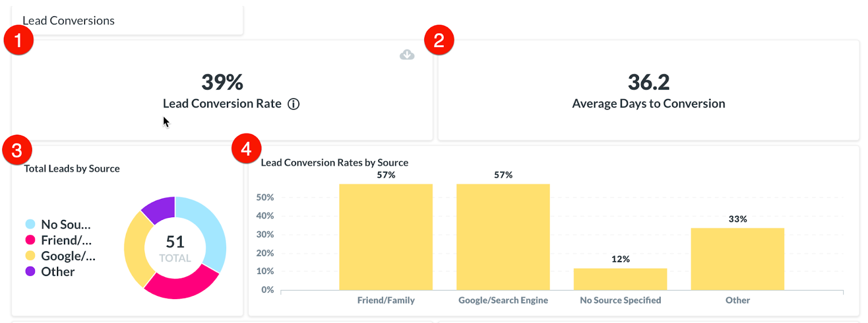Viewport: 868px width, 323px height.
Task: Click red annotation marker number 2
Action: pos(439,40)
